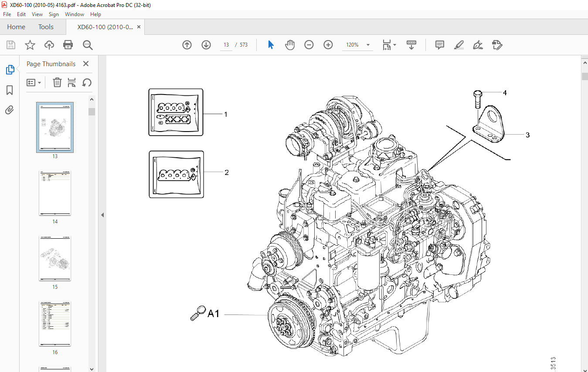Viewport: 588px width, 372px height.
Task: Go to the next page arrow
Action: [x=206, y=45]
